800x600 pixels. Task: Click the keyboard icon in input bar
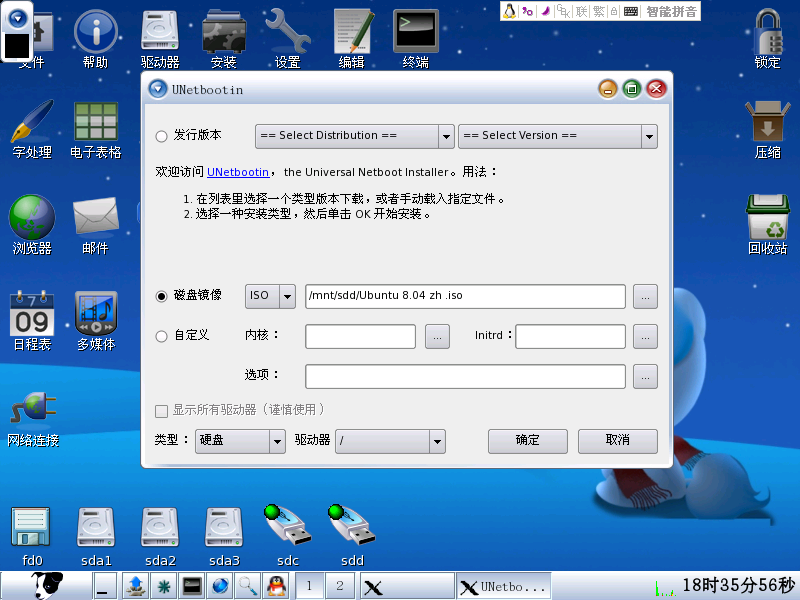[x=631, y=11]
